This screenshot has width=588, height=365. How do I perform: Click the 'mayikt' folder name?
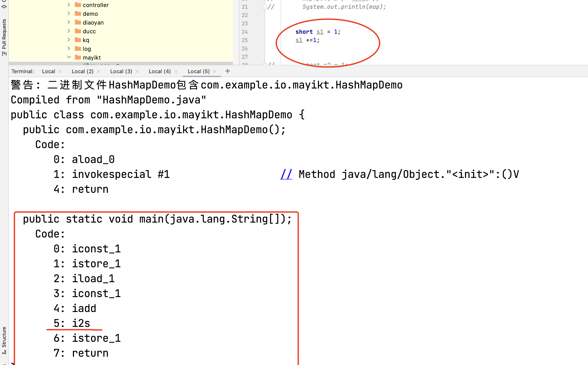click(x=92, y=58)
